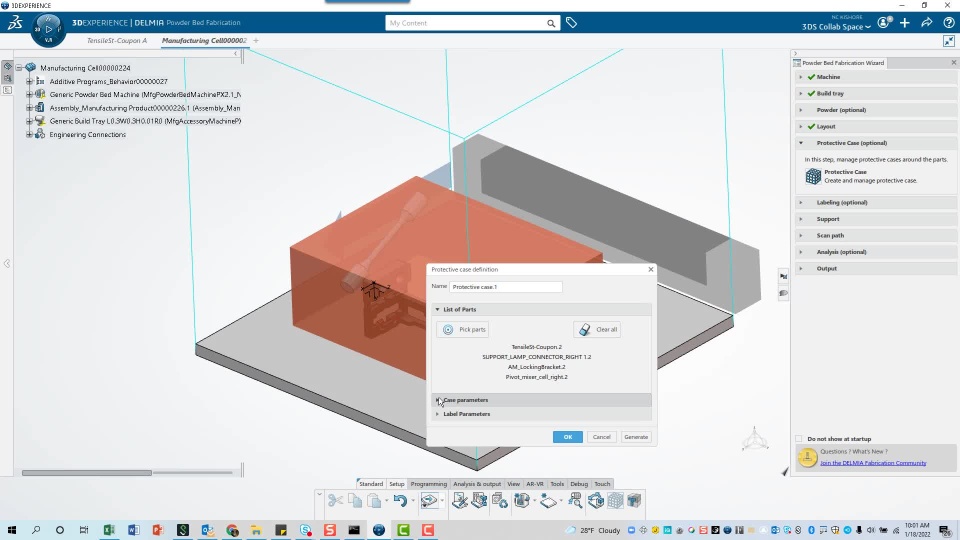Click the Clear all button

pos(597,329)
